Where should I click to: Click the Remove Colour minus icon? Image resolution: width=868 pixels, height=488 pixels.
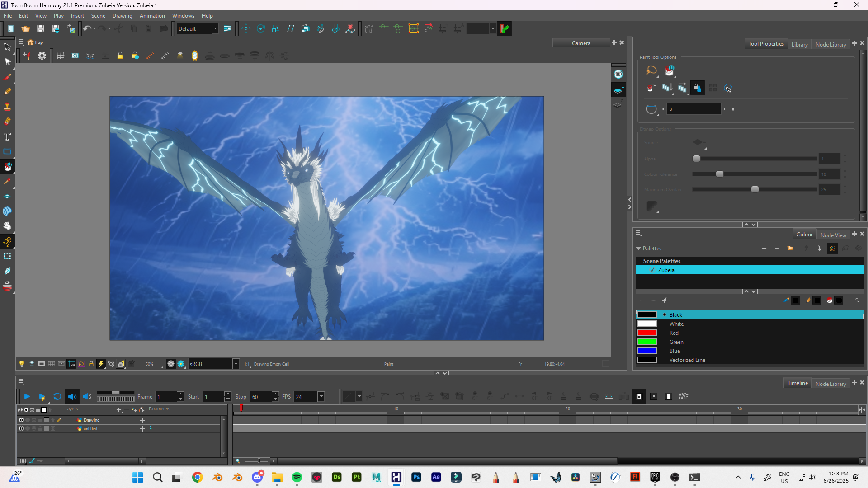(x=653, y=300)
